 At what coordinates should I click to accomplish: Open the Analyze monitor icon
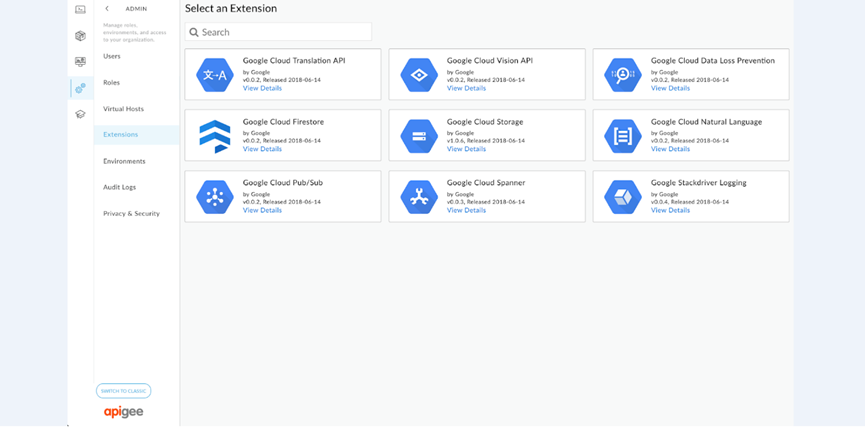[81, 62]
